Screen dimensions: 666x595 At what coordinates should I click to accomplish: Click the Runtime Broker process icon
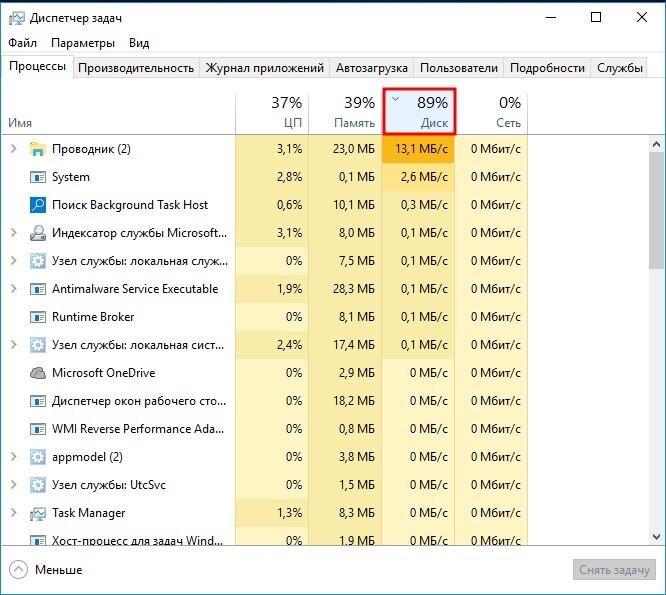38,317
